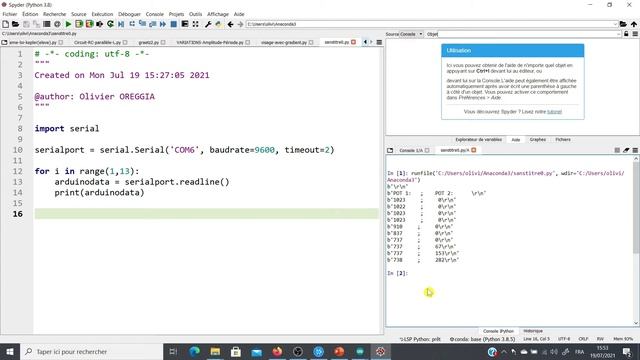Browse tabs icon at left of editor tabs
640x360 pixels.
point(4,42)
